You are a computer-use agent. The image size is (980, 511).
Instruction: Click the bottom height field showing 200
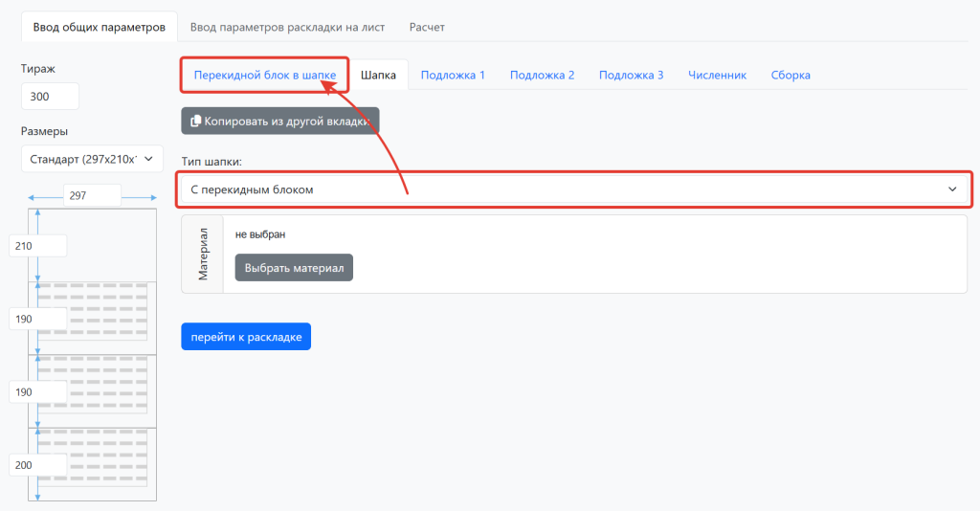click(x=37, y=465)
